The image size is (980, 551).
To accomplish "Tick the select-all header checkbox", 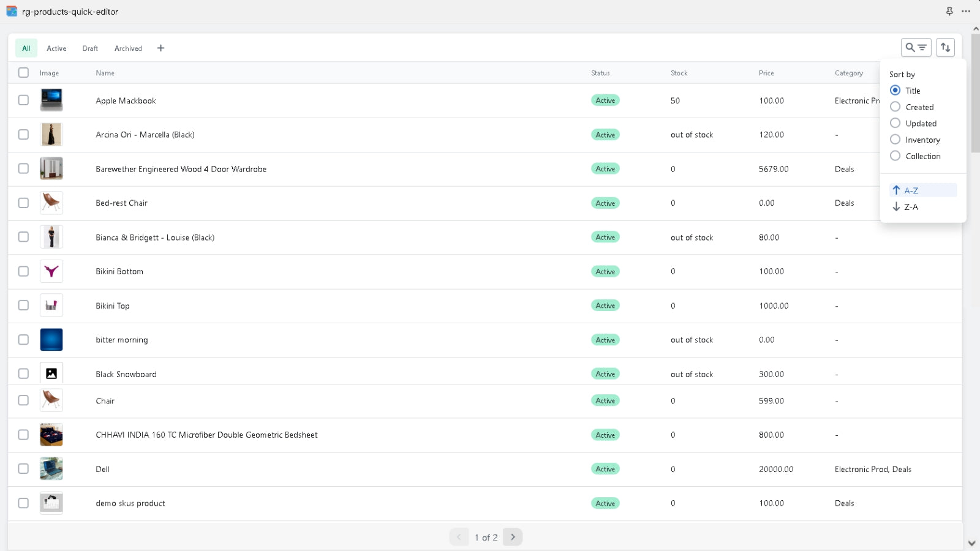I will tap(23, 73).
